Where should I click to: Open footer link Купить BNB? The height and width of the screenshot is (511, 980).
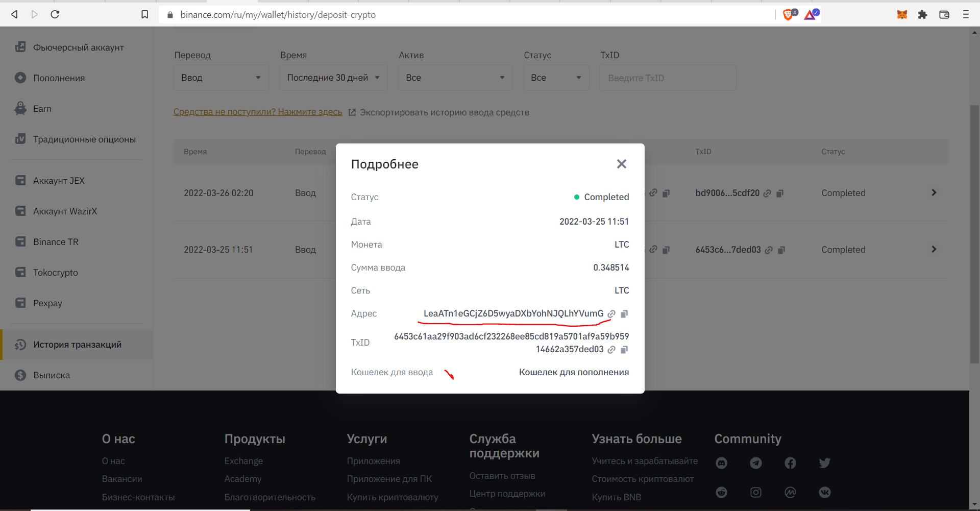click(x=617, y=497)
